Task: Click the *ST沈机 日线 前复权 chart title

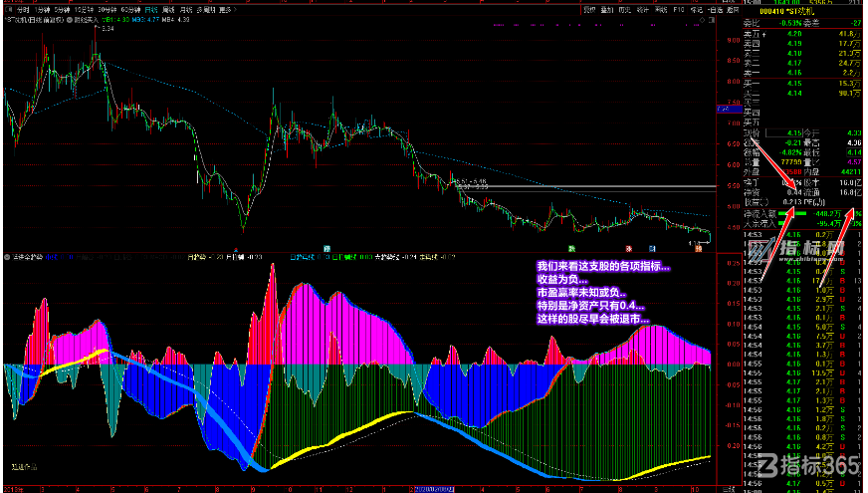Action: (35, 19)
